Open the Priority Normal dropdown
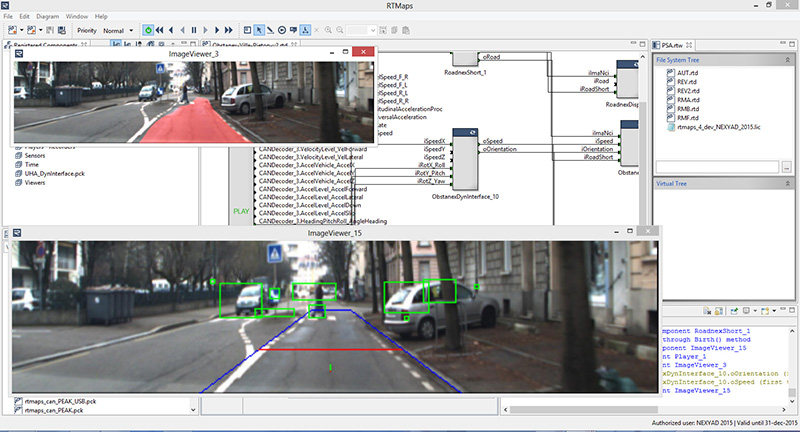Screen dimensions: 800x432 click(x=118, y=31)
